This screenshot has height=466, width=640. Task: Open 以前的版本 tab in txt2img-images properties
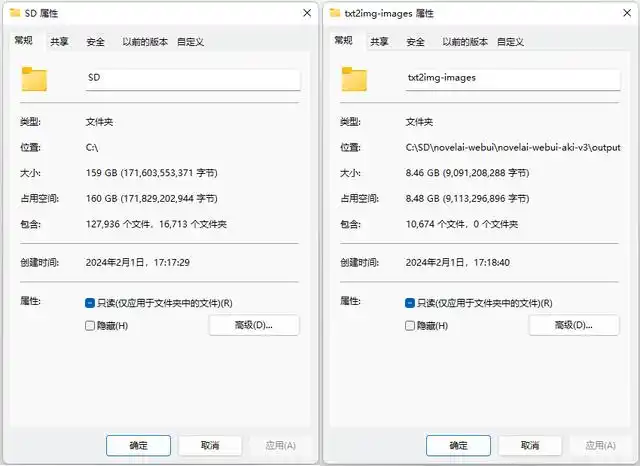click(x=465, y=42)
